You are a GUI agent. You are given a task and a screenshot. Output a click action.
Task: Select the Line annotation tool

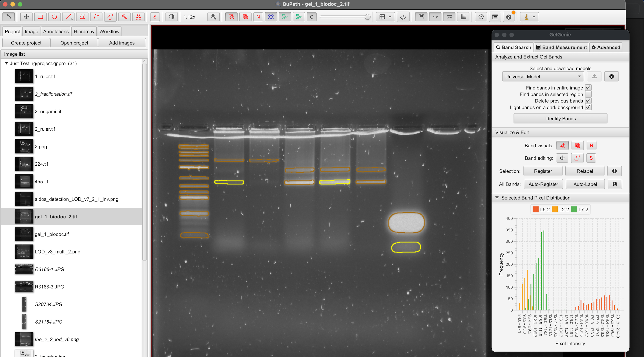click(68, 17)
